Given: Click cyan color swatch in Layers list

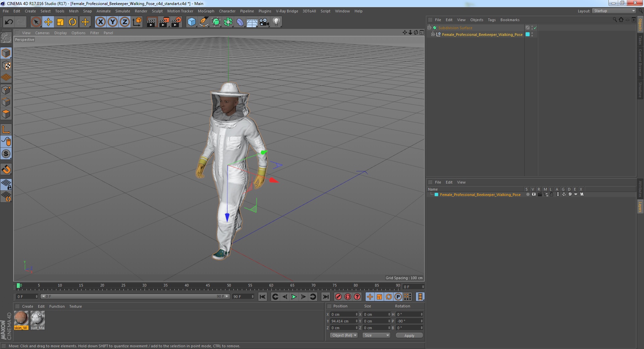Looking at the screenshot, I should point(436,195).
